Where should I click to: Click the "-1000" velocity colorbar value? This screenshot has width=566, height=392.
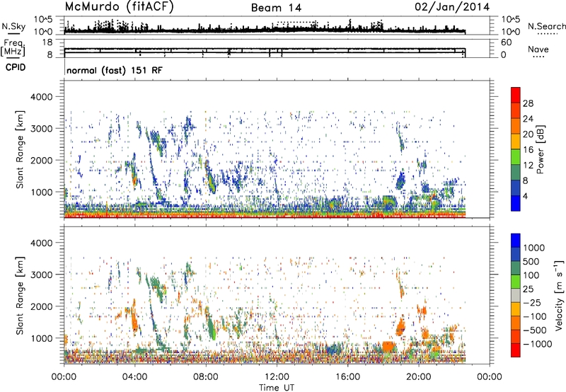[538, 344]
